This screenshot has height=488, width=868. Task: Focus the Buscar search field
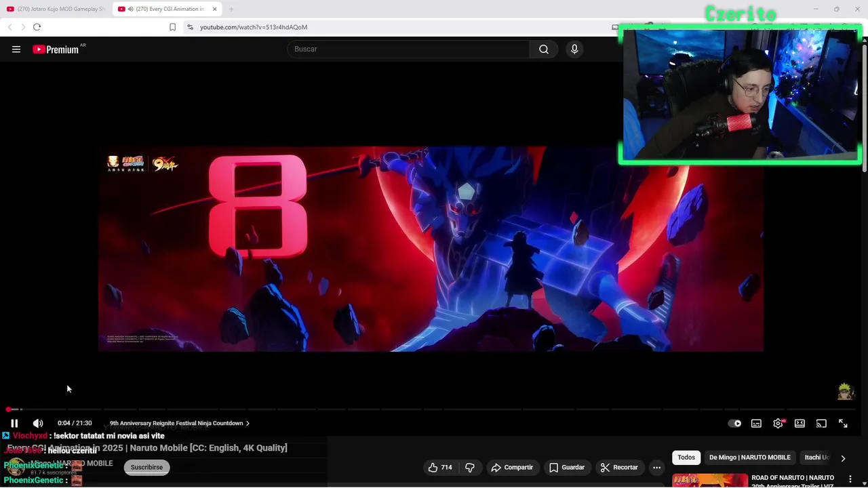tap(408, 49)
